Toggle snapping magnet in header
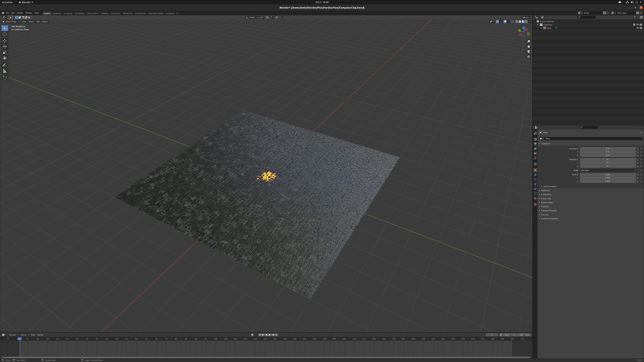Image resolution: width=644 pixels, height=362 pixels. pyautogui.click(x=267, y=17)
